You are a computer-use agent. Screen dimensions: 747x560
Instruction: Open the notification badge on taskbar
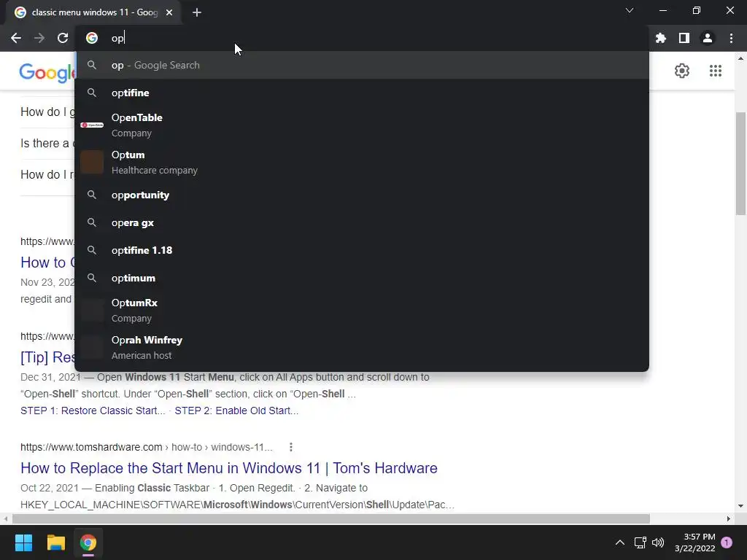tap(727, 542)
